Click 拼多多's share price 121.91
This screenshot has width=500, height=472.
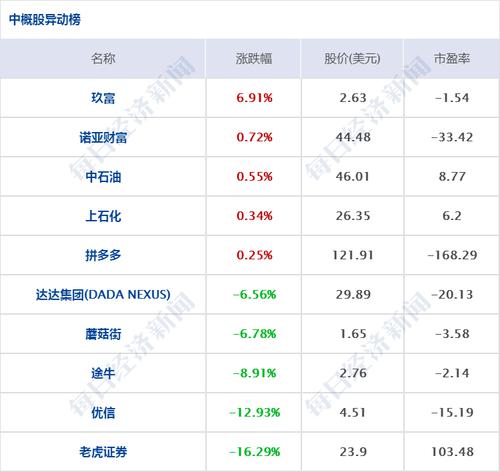click(x=353, y=255)
